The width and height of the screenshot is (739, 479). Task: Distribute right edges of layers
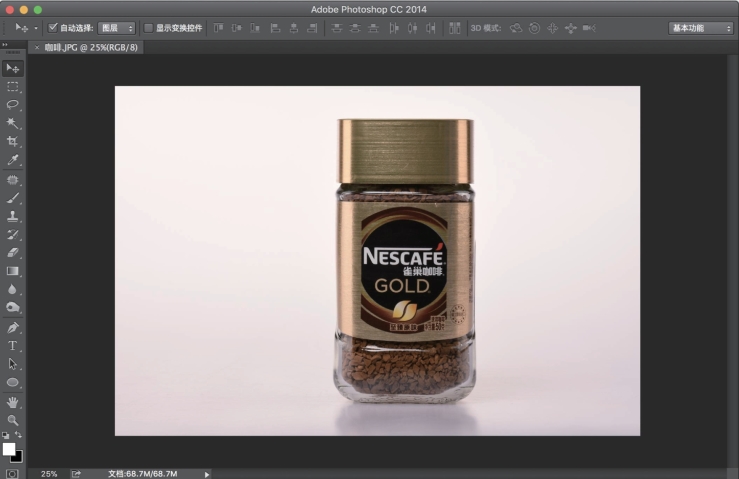(431, 28)
